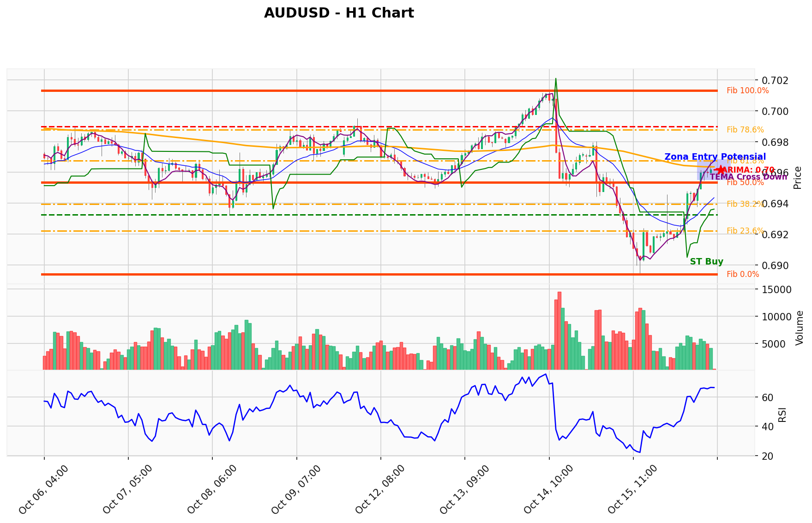Click the 'Zona Entry Potensial' annotation
This screenshot has height=523, width=812.
pos(715,157)
